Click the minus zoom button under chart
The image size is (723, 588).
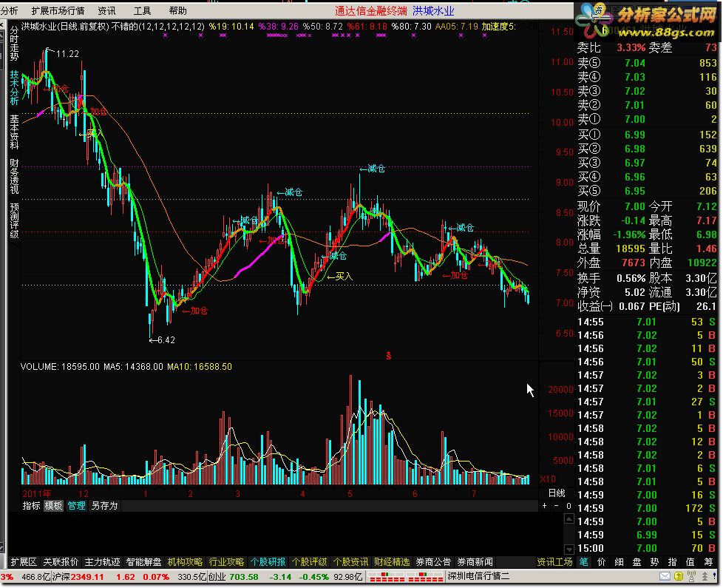[x=556, y=506]
